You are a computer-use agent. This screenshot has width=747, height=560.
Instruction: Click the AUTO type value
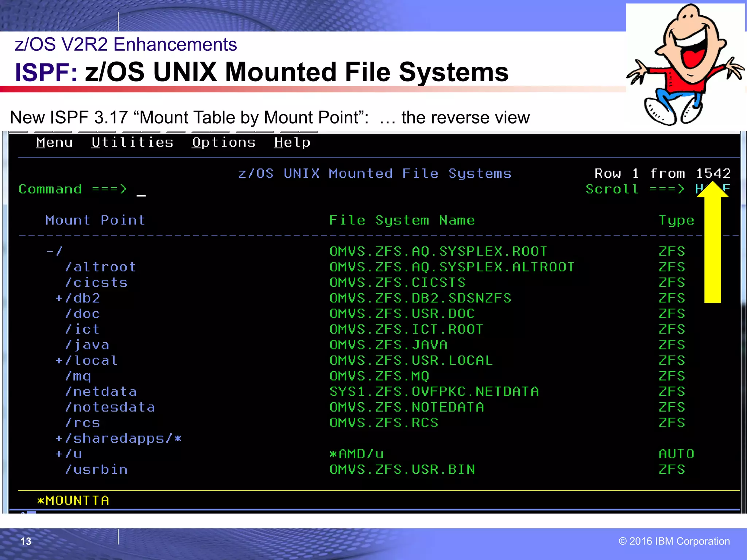[677, 454]
